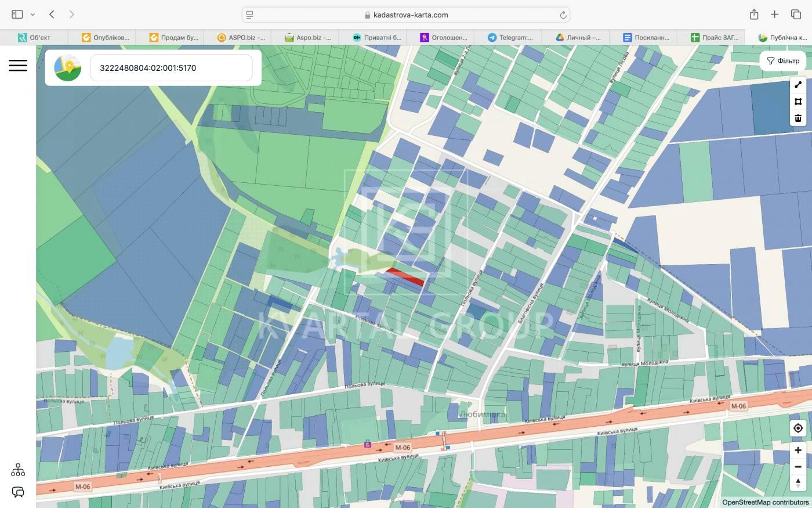
Task: Center map on my location
Action: pos(798,428)
